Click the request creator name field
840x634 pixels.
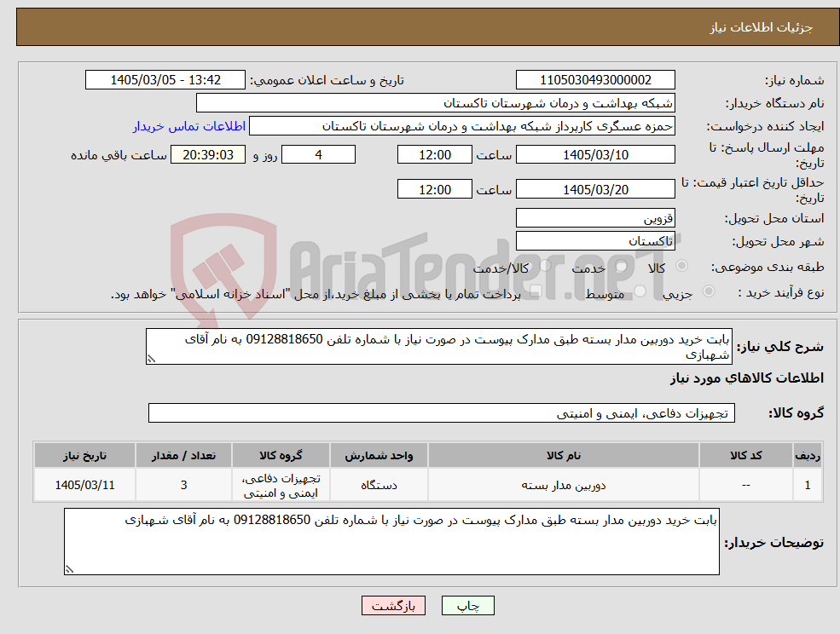tap(461, 126)
